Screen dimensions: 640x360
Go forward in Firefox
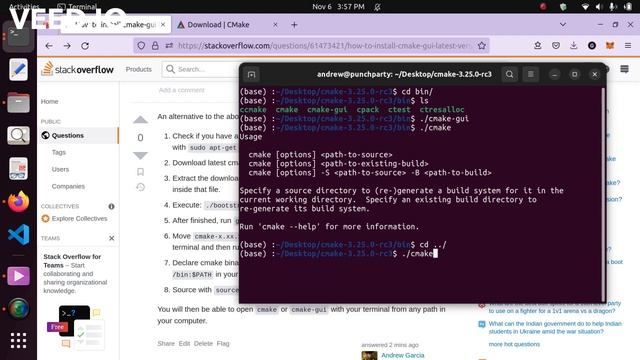tap(67, 46)
